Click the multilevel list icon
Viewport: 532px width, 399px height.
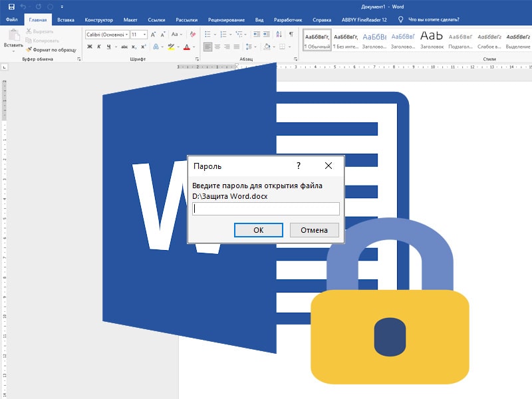tap(239, 35)
